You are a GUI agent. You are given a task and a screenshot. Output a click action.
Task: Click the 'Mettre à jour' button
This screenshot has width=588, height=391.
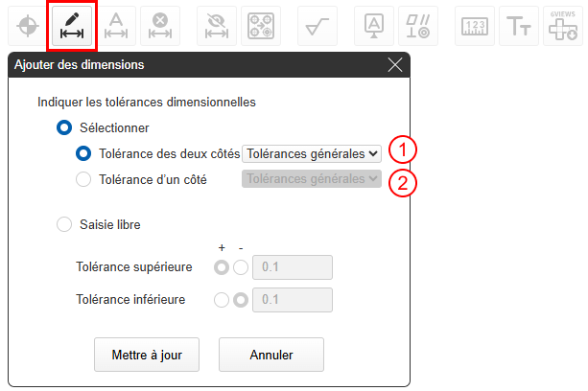(147, 354)
